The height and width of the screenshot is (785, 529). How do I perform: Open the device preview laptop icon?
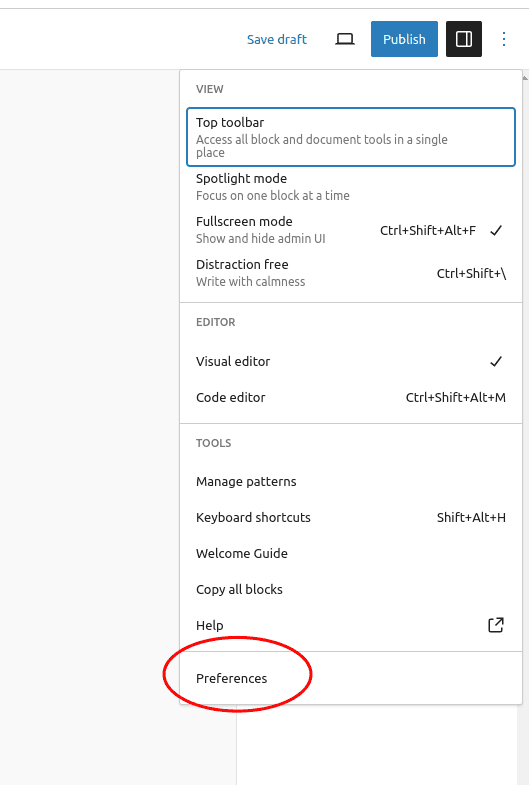345,39
